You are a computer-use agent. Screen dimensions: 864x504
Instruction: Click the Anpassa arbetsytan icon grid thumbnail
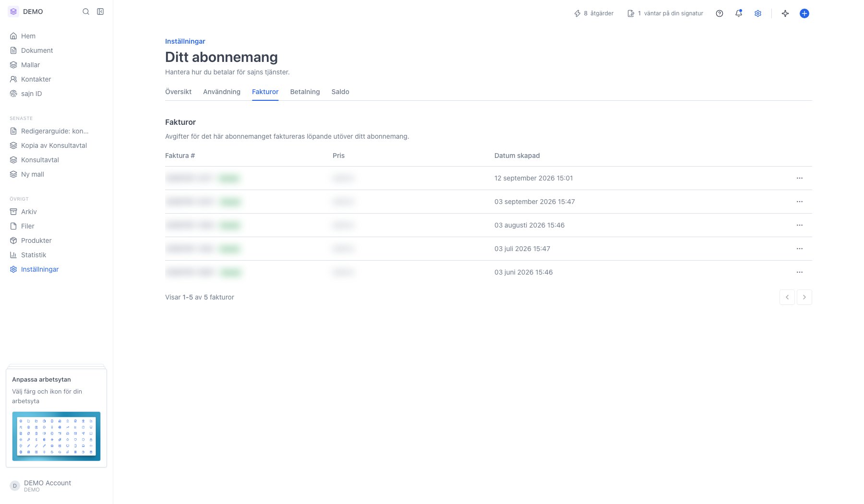[56, 436]
